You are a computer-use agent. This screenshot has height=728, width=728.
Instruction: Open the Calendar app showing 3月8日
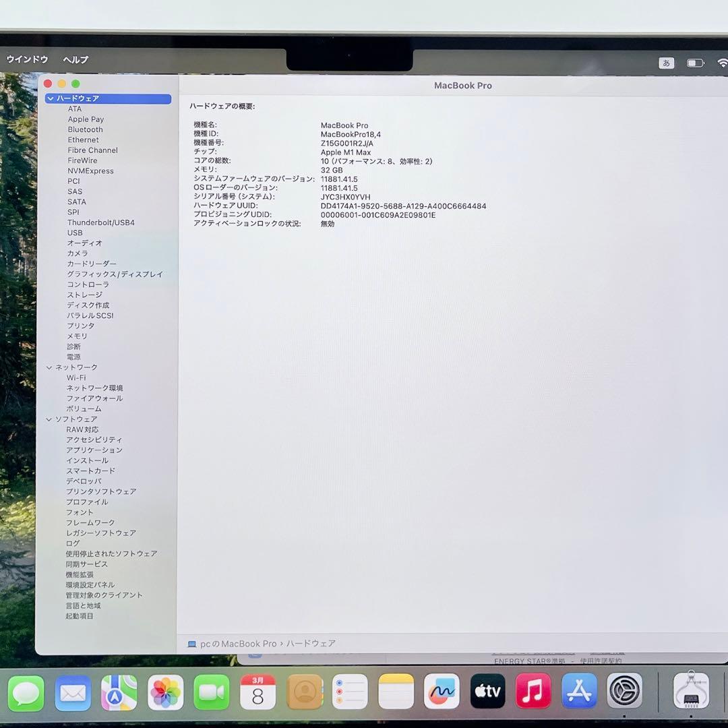point(257,692)
